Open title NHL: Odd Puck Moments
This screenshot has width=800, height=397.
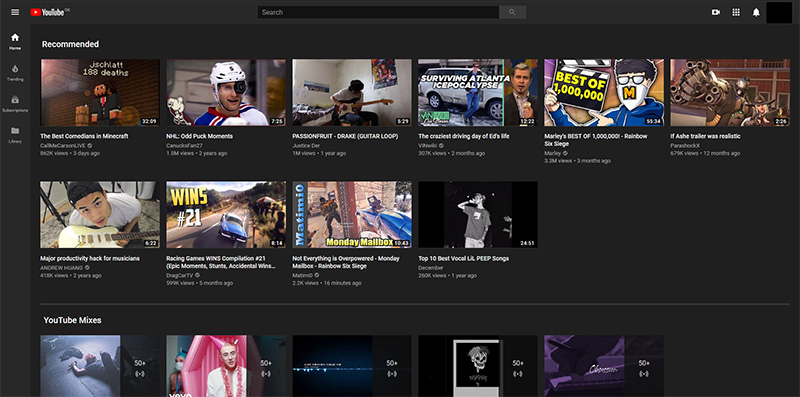click(x=199, y=136)
